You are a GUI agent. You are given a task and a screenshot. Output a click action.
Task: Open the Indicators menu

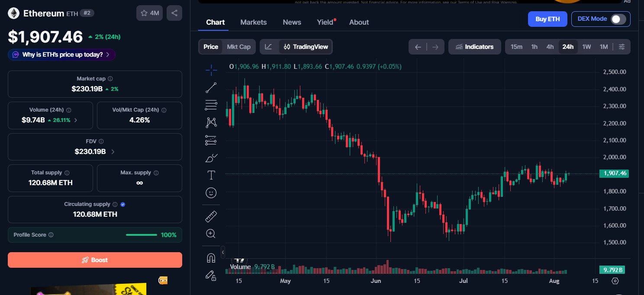tap(475, 47)
